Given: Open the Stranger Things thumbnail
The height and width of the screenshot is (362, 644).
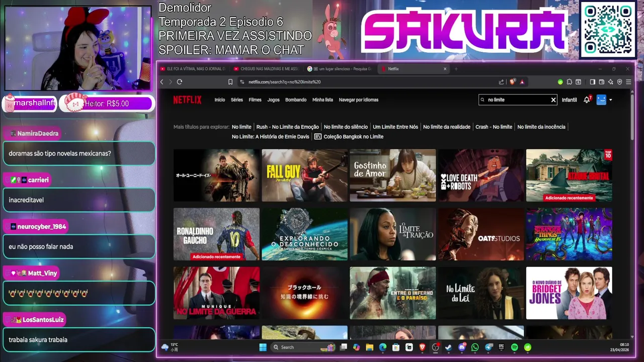Looking at the screenshot, I should tap(569, 234).
